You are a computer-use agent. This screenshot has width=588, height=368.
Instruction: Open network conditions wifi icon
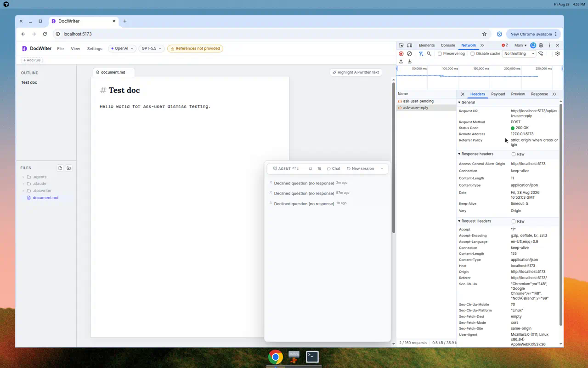tap(541, 54)
